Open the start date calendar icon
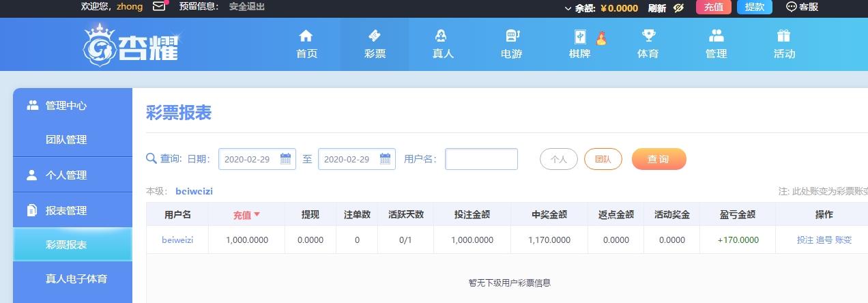This screenshot has width=868, height=303. point(286,159)
